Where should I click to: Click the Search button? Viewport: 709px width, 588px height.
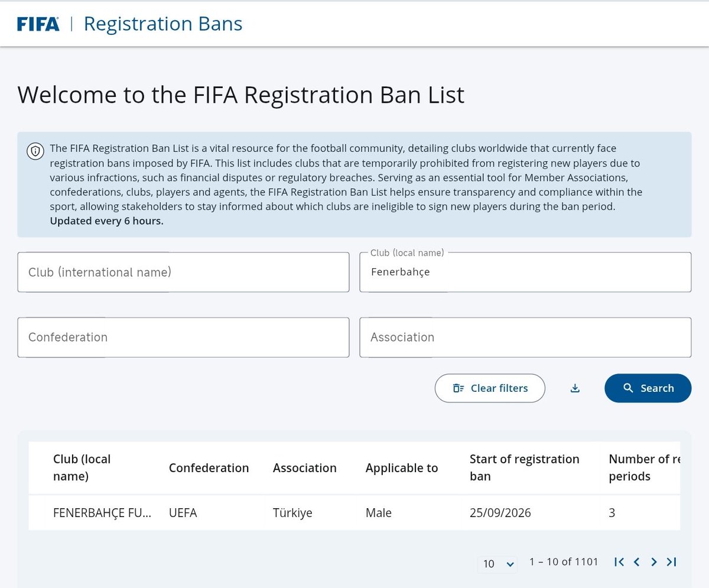[x=648, y=388]
